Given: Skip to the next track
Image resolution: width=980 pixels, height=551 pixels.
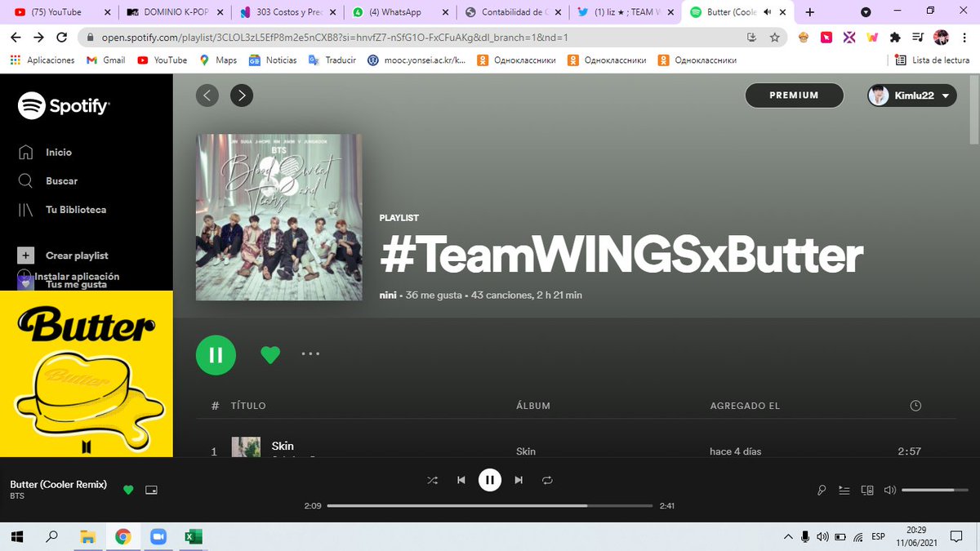Looking at the screenshot, I should tap(518, 480).
